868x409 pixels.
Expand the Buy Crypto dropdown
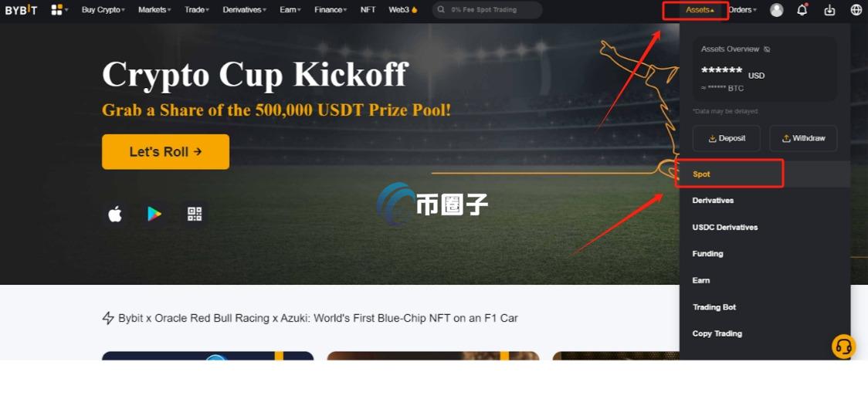pyautogui.click(x=103, y=9)
